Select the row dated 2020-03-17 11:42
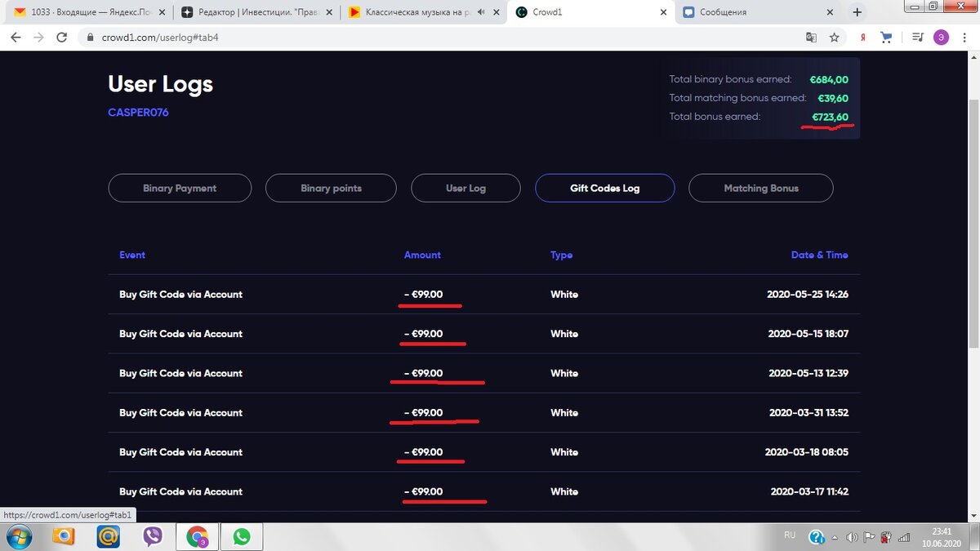Viewport: 980px width, 551px height. pyautogui.click(x=483, y=491)
